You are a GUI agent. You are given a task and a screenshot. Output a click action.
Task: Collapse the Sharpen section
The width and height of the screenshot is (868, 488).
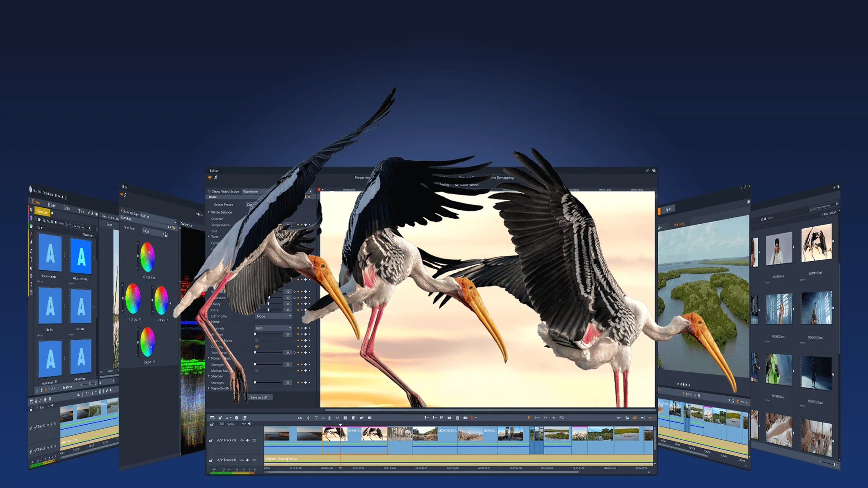(x=208, y=376)
